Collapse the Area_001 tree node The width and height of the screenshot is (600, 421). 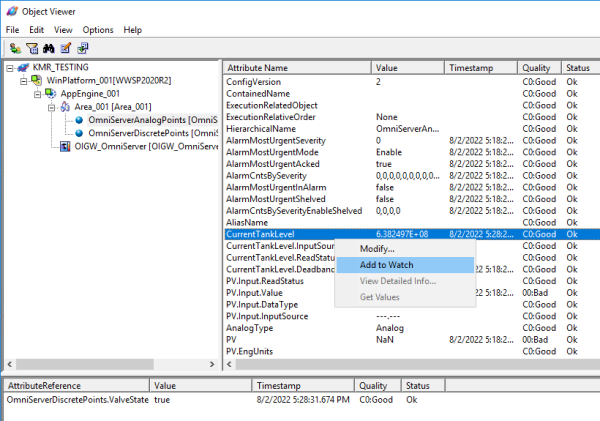51,107
